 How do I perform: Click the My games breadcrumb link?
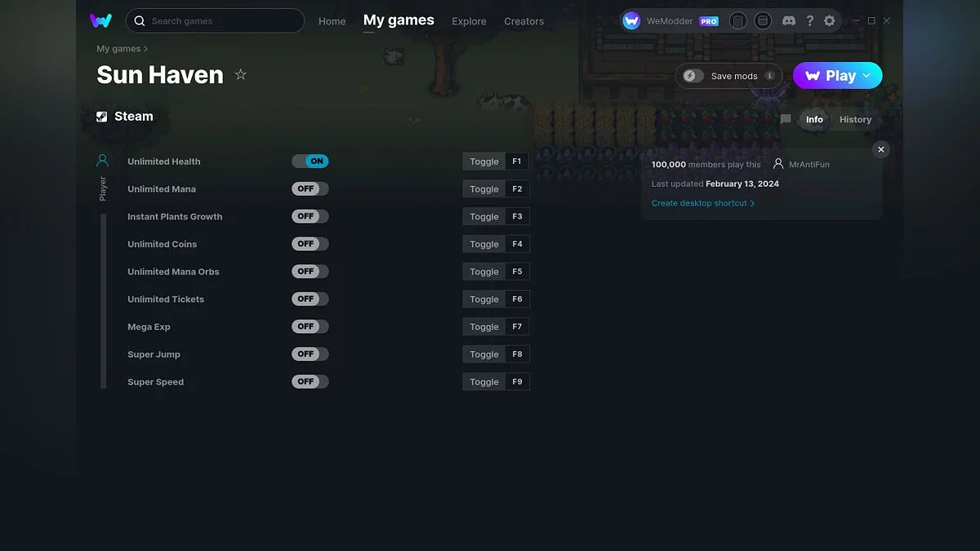click(118, 49)
